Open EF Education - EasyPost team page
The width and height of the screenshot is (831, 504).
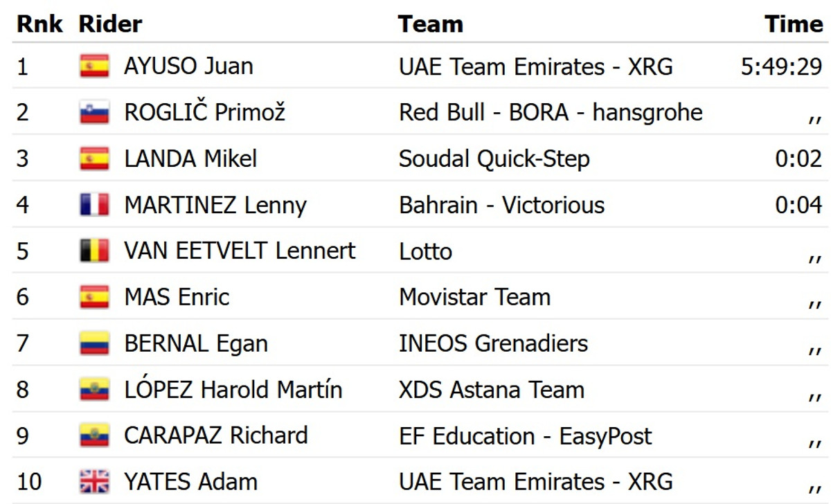pos(525,435)
